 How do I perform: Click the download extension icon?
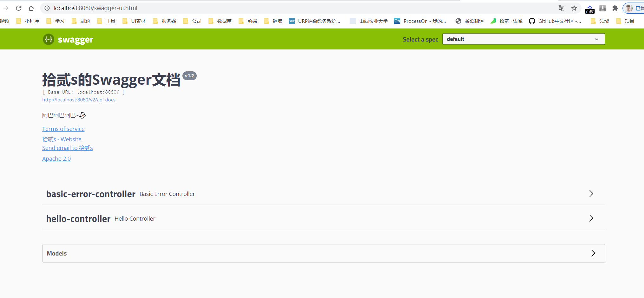click(602, 8)
